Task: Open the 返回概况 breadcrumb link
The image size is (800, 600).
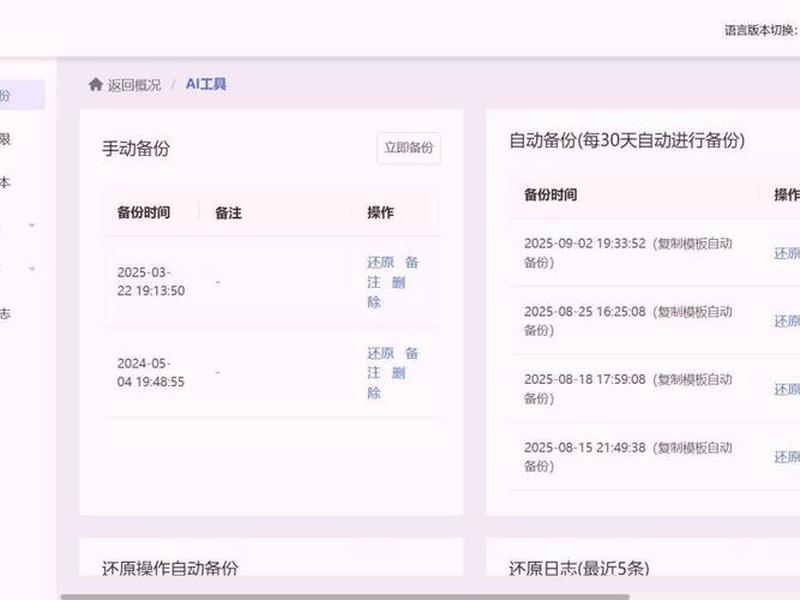Action: click(134, 85)
